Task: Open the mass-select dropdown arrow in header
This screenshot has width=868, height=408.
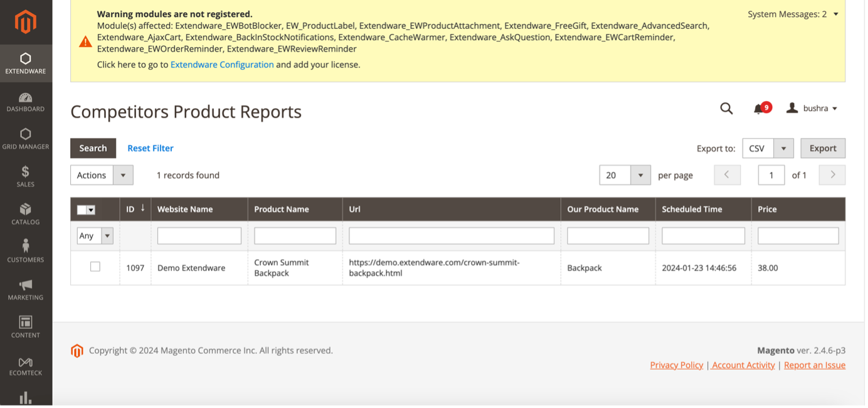Action: click(x=91, y=210)
